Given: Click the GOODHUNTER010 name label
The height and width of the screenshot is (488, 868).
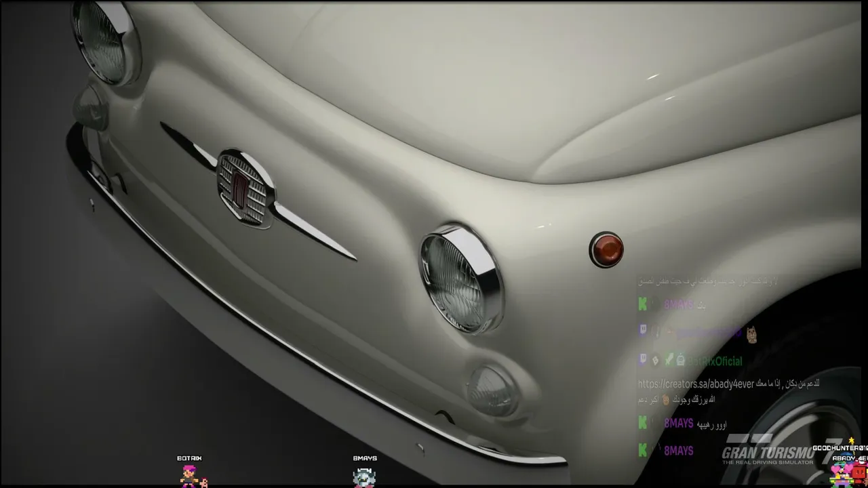Looking at the screenshot, I should pyautogui.click(x=840, y=448).
